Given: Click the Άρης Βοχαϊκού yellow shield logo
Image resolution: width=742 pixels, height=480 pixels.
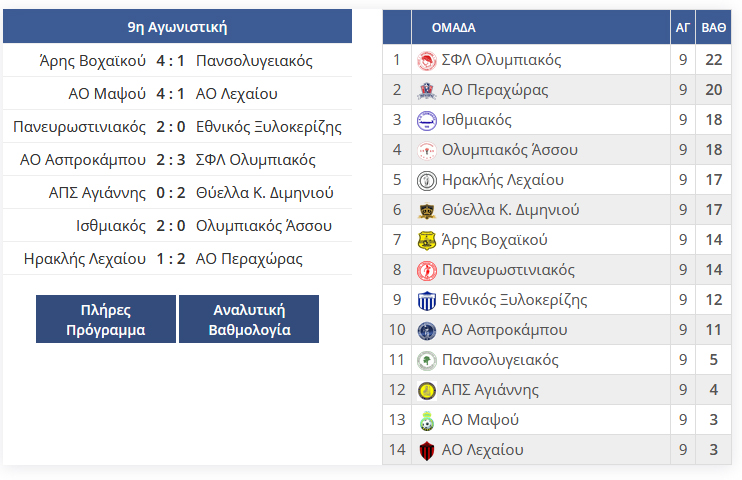Looking at the screenshot, I should tap(426, 240).
